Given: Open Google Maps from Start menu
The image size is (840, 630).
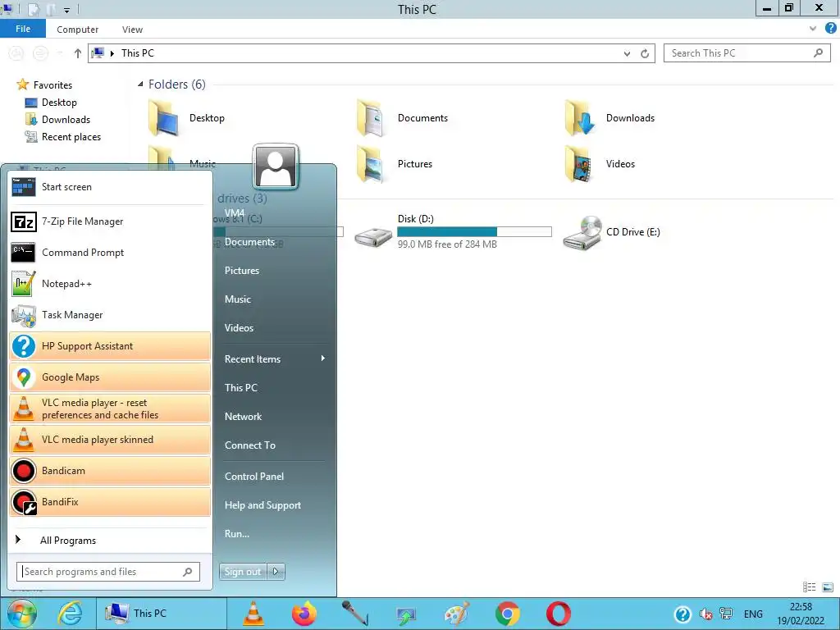Looking at the screenshot, I should pyautogui.click(x=110, y=377).
